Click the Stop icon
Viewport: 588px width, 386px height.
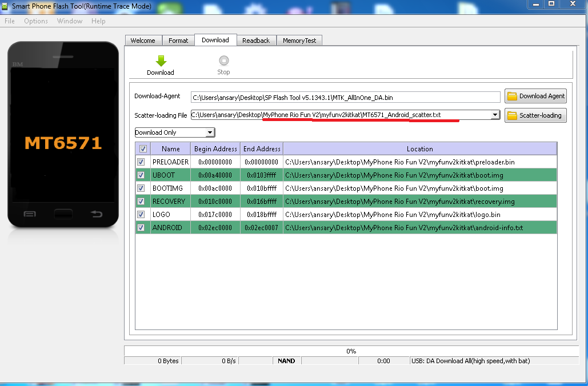point(224,61)
